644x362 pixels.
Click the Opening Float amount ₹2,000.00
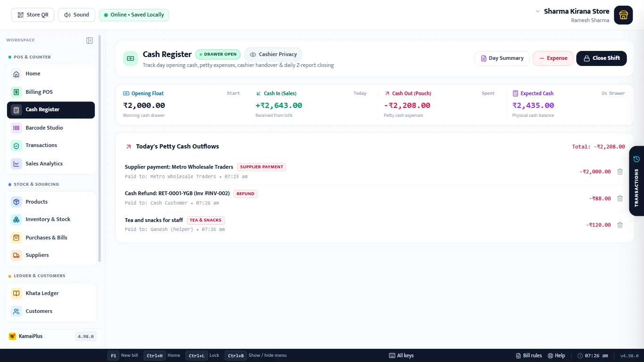(144, 106)
